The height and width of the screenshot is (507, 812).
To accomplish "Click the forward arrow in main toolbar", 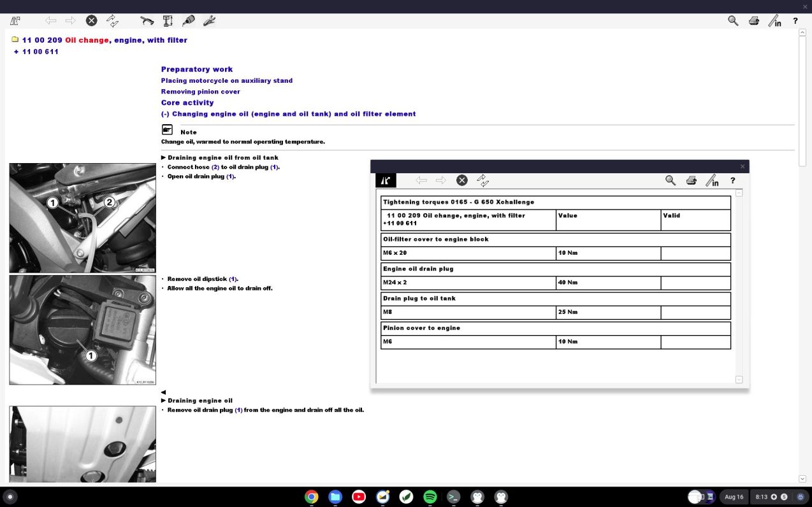I will point(71,20).
